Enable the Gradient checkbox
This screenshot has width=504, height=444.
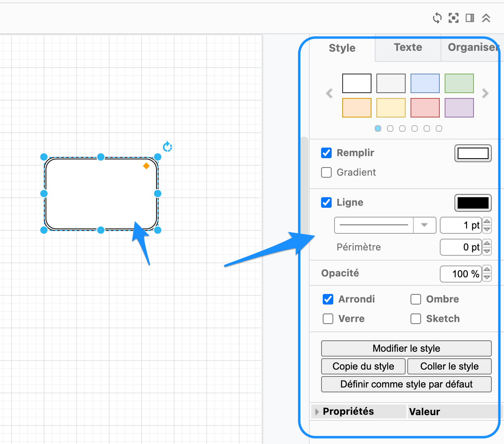click(326, 172)
